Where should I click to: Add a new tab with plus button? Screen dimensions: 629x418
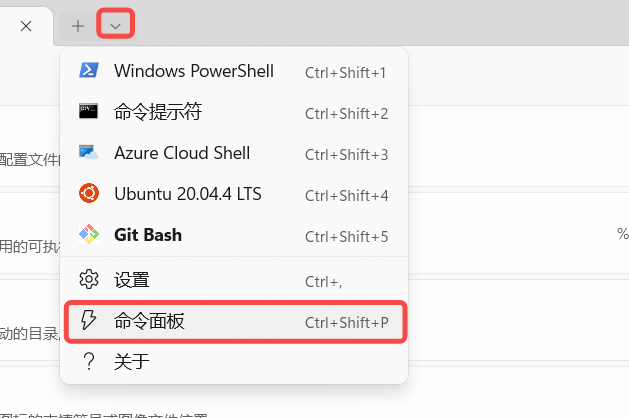point(78,25)
